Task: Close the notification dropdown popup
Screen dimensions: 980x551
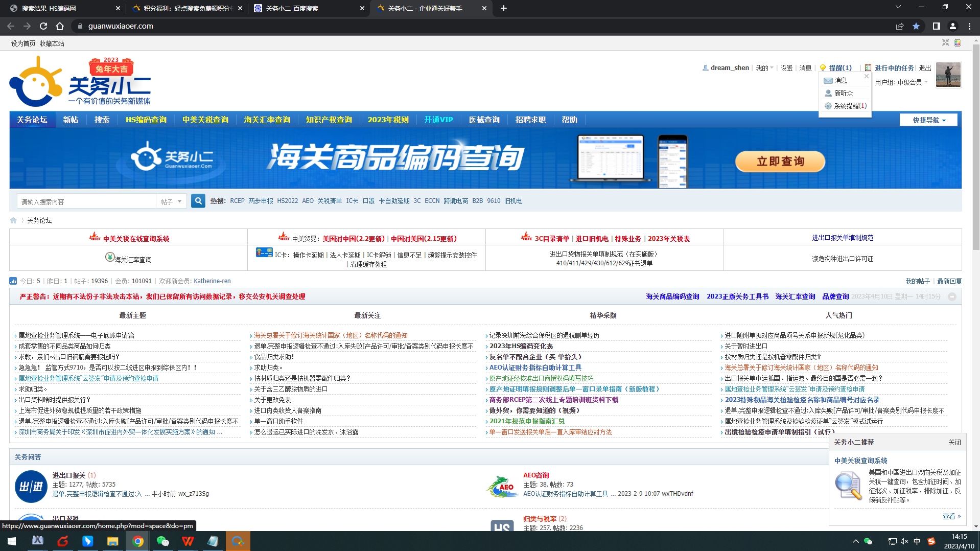Action: tap(867, 76)
